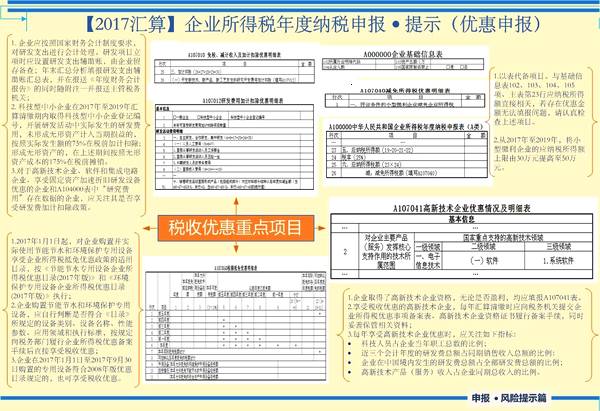Click the bullet 科技人员占企业当年职工总数的比例
The height and width of the screenshot is (411, 600).
424,344
